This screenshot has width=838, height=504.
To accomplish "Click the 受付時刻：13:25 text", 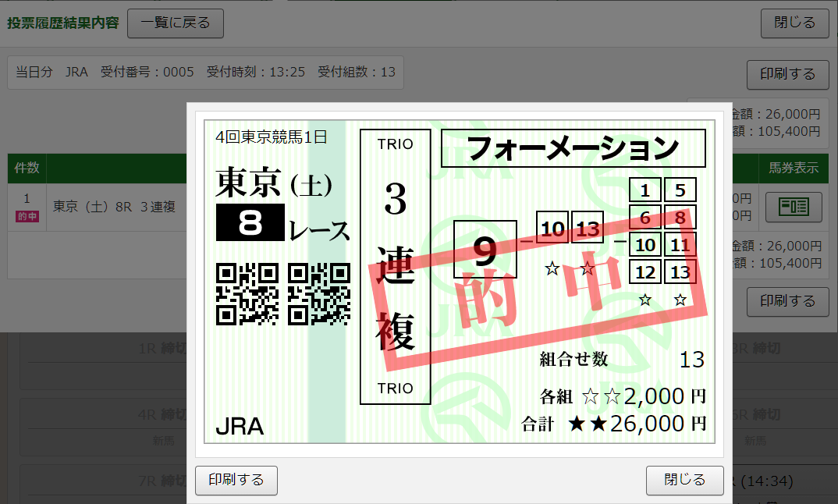I will coord(255,72).
